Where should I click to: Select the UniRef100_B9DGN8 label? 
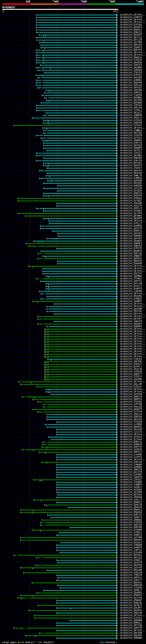point(131,620)
